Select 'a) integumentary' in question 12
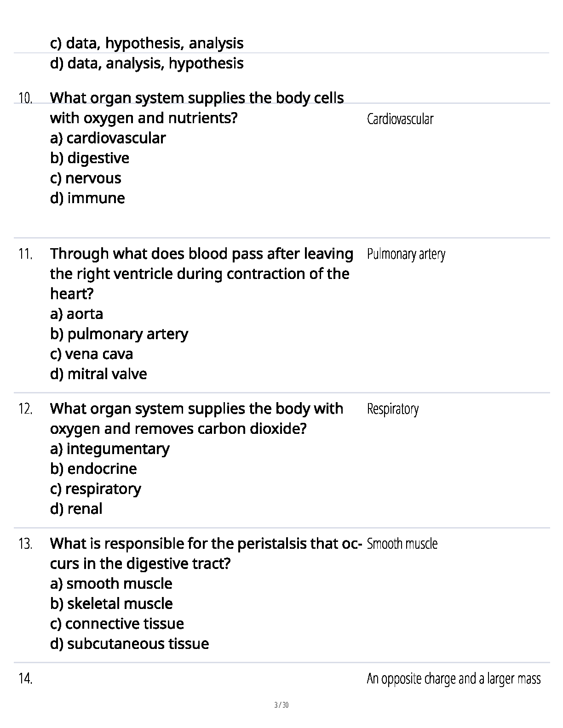Image resolution: width=563 pixels, height=728 pixels. 109,449
